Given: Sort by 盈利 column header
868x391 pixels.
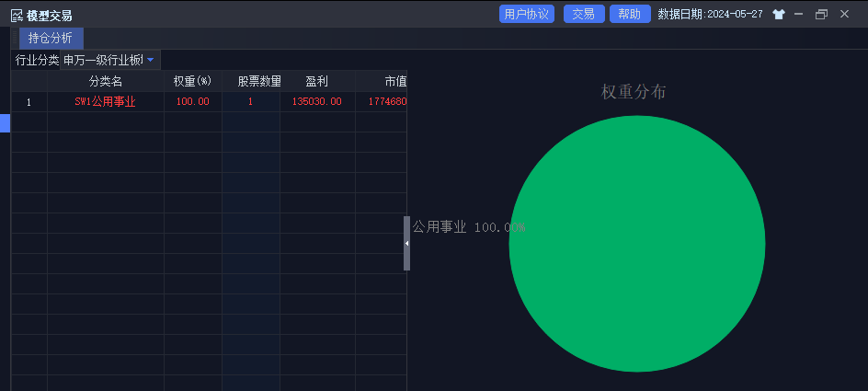Looking at the screenshot, I should point(317,81).
